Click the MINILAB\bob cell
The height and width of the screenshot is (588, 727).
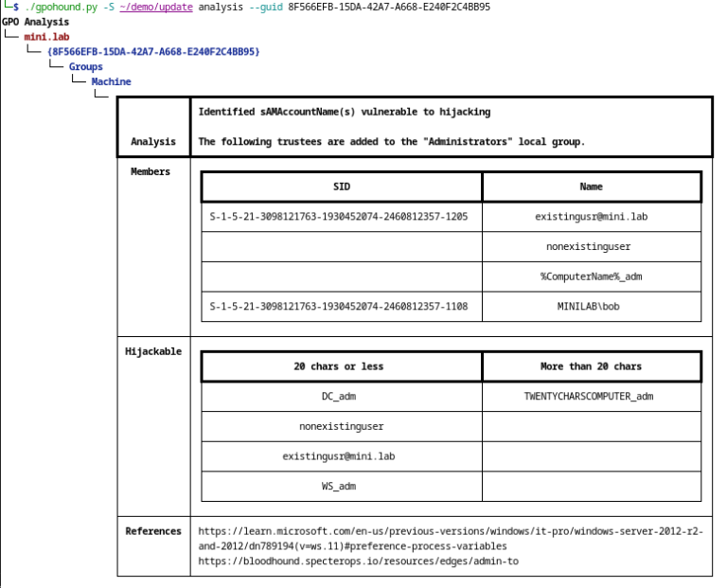coord(589,306)
